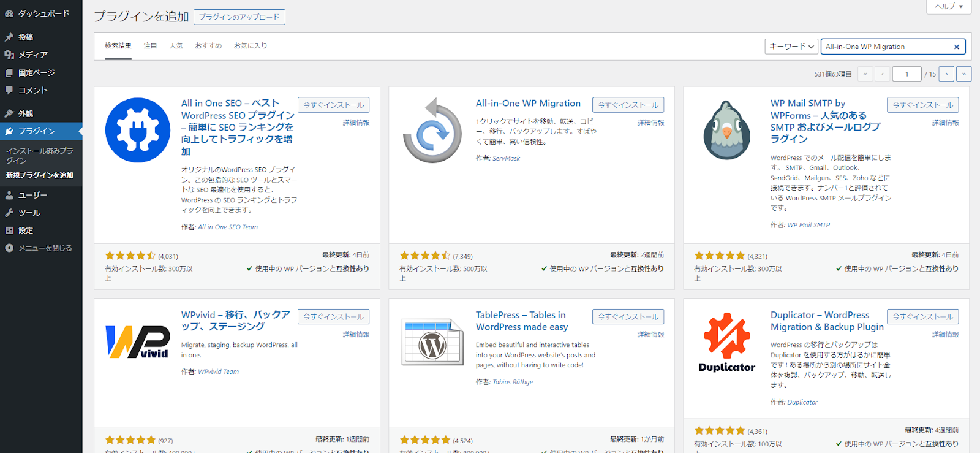Viewport: 980px width, 453px height.
Task: Open 詳細情報 for WPvivid
Action: point(356,334)
